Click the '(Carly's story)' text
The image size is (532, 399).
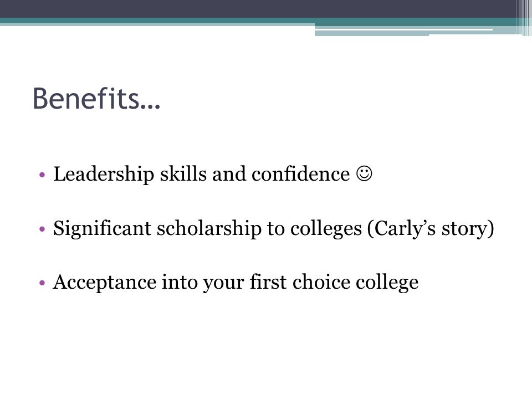pos(430,229)
